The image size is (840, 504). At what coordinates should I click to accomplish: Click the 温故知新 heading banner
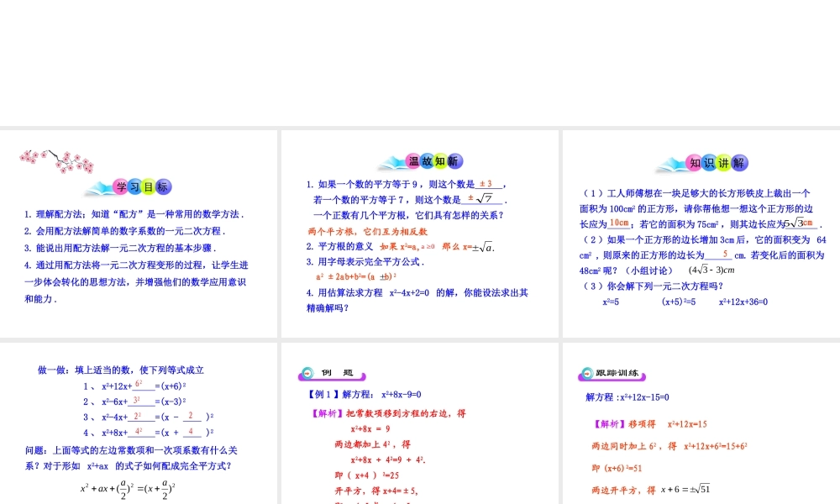pos(420,161)
